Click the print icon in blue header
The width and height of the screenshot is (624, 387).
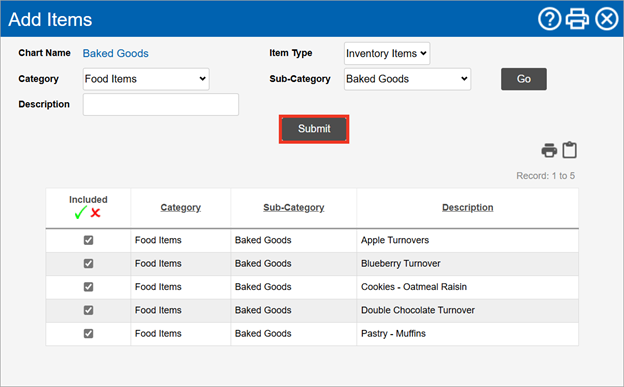(577, 19)
